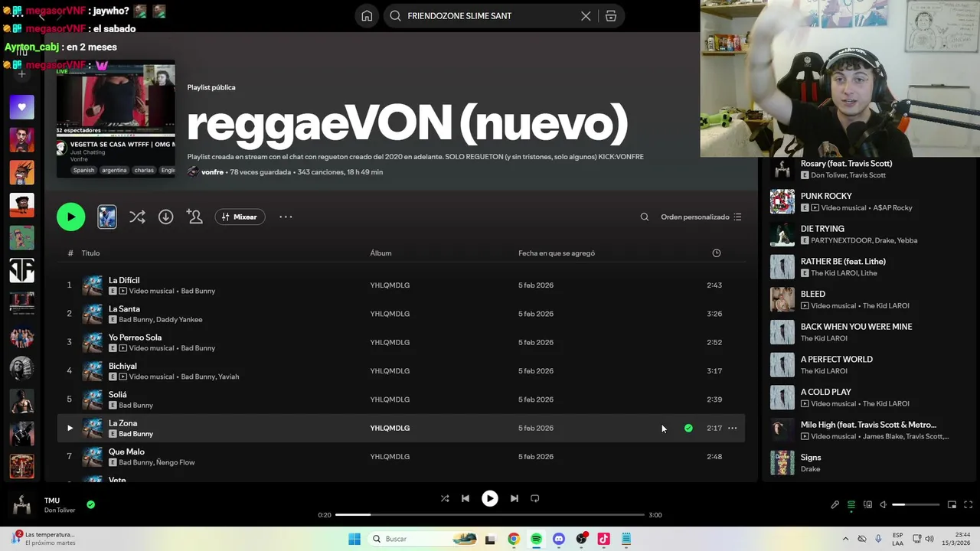
Task: Open the vonfre profile link in playlist header
Action: pos(212,172)
